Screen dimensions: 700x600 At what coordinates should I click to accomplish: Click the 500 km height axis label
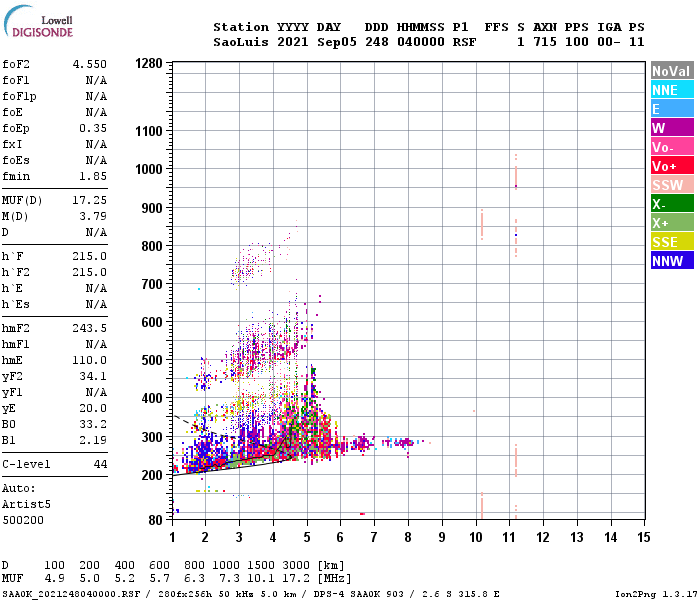coord(152,360)
